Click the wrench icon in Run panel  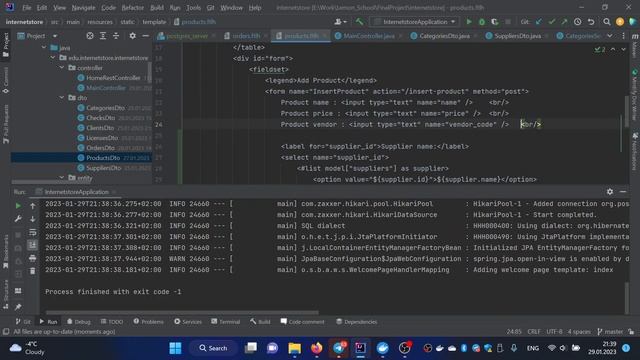(18, 219)
